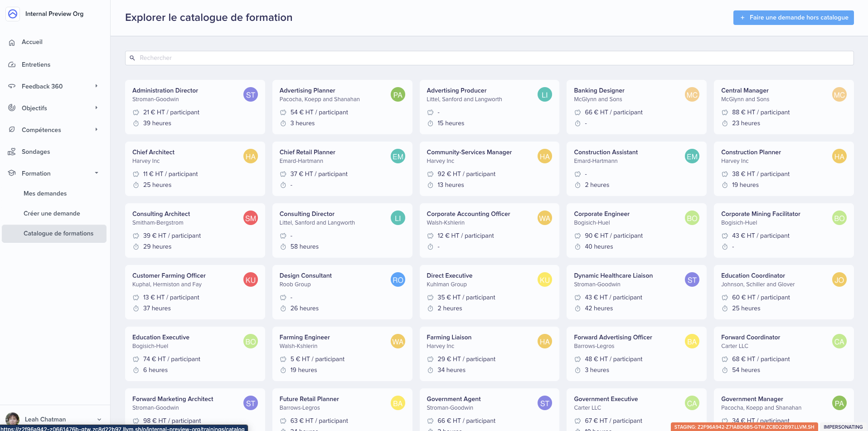
Task: Select Créer une demande menu item
Action: (x=52, y=214)
